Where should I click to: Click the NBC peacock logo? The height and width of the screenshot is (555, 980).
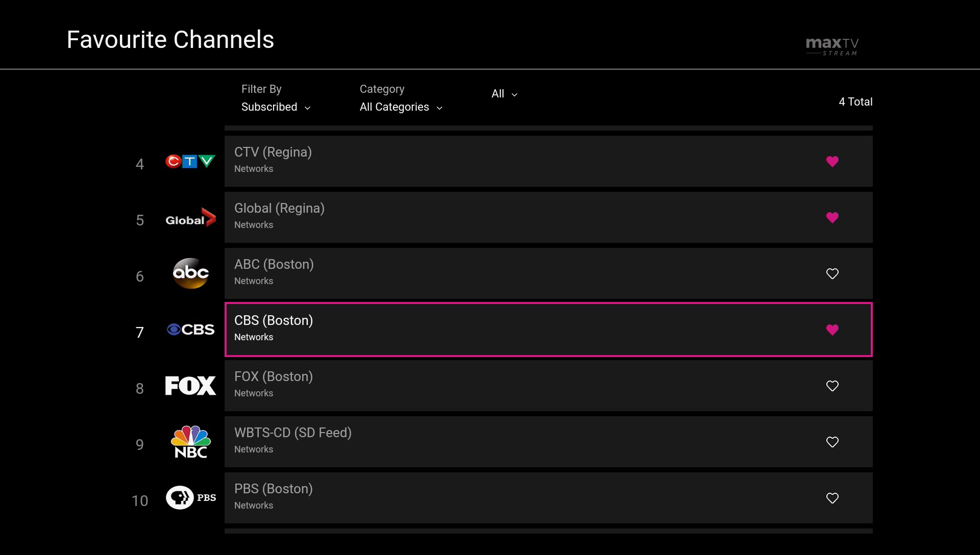coord(190,442)
